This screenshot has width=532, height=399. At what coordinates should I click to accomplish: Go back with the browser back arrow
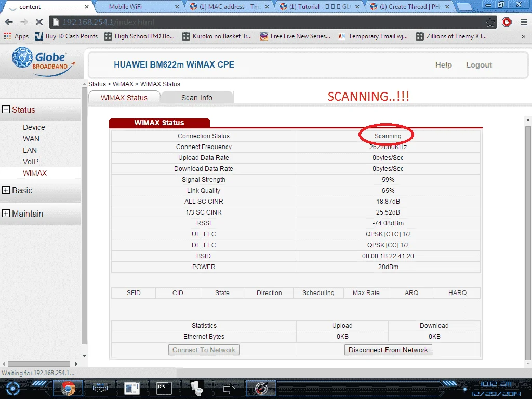(9, 22)
